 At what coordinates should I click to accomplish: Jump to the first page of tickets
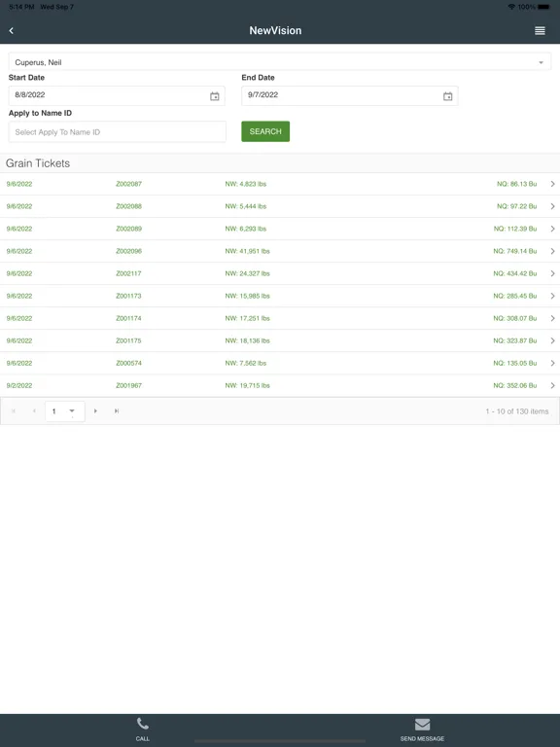click(x=14, y=410)
